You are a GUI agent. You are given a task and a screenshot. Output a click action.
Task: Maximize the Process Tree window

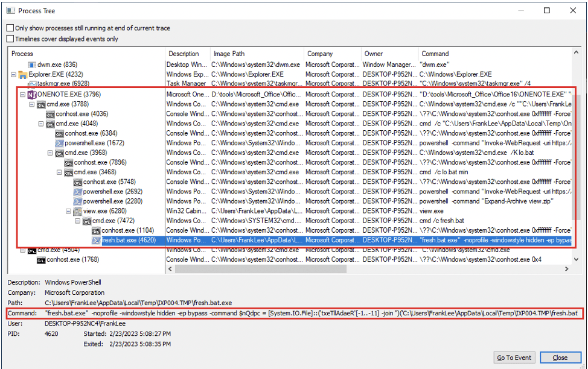point(547,10)
